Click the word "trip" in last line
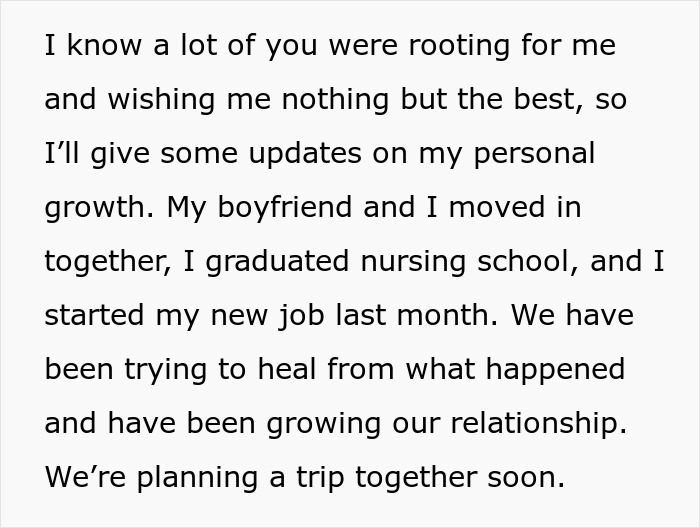 320,478
